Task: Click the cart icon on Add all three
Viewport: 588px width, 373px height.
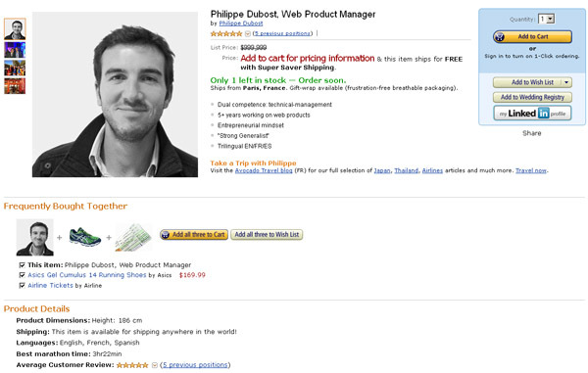Action: point(165,235)
